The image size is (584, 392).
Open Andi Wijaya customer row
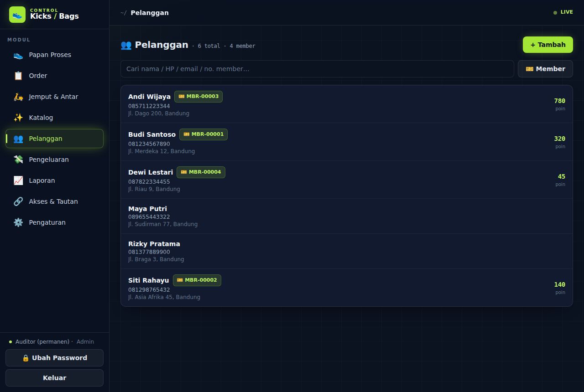(347, 104)
